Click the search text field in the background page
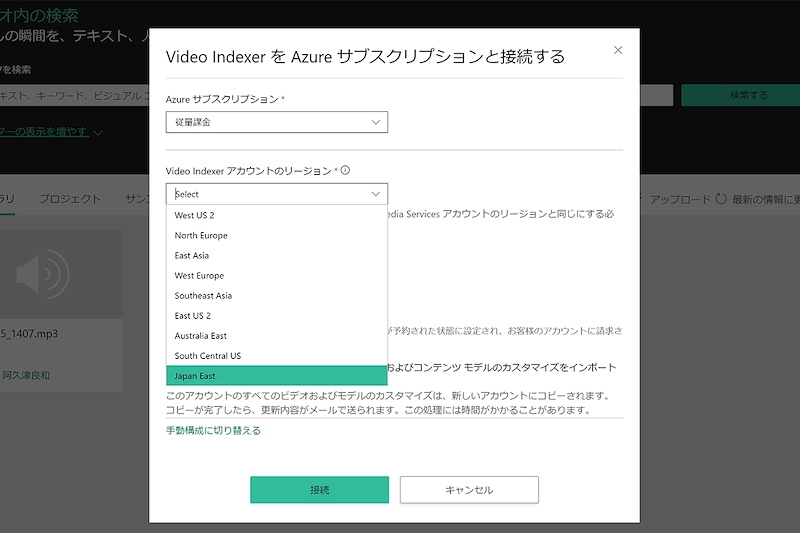The width and height of the screenshot is (800, 533). click(x=76, y=95)
